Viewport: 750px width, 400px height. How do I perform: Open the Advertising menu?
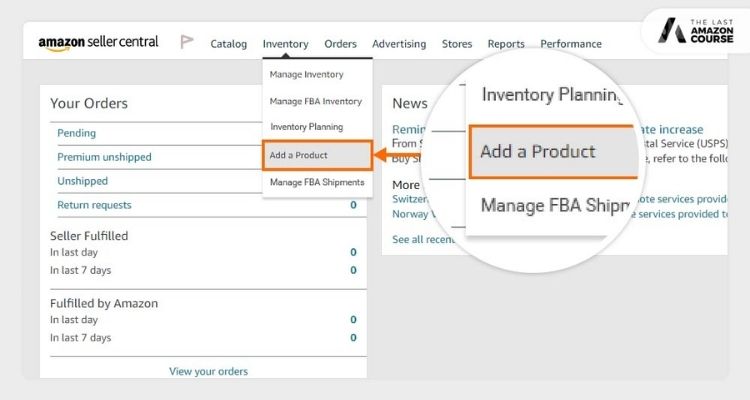click(x=399, y=44)
